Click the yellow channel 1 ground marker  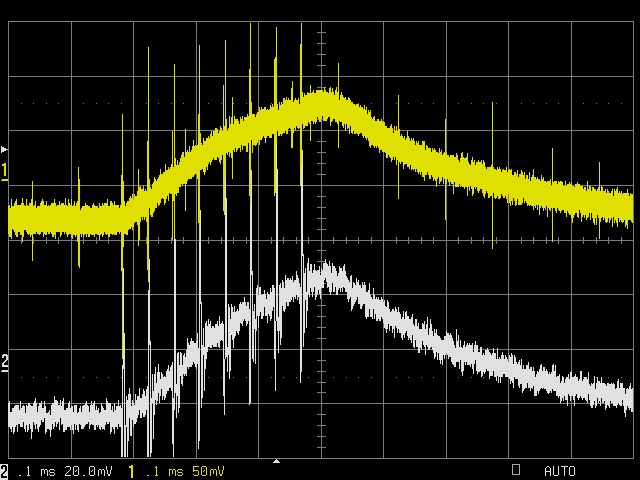(x=4, y=171)
